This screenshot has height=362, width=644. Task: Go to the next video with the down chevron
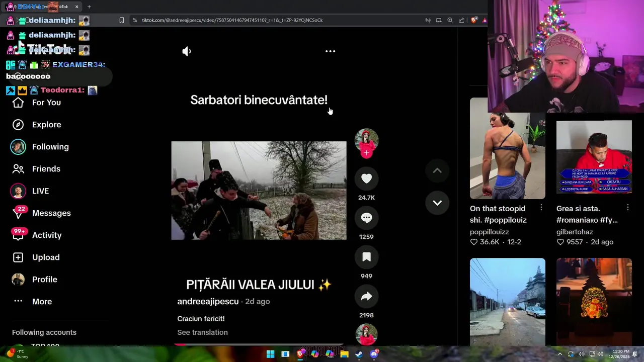click(437, 203)
